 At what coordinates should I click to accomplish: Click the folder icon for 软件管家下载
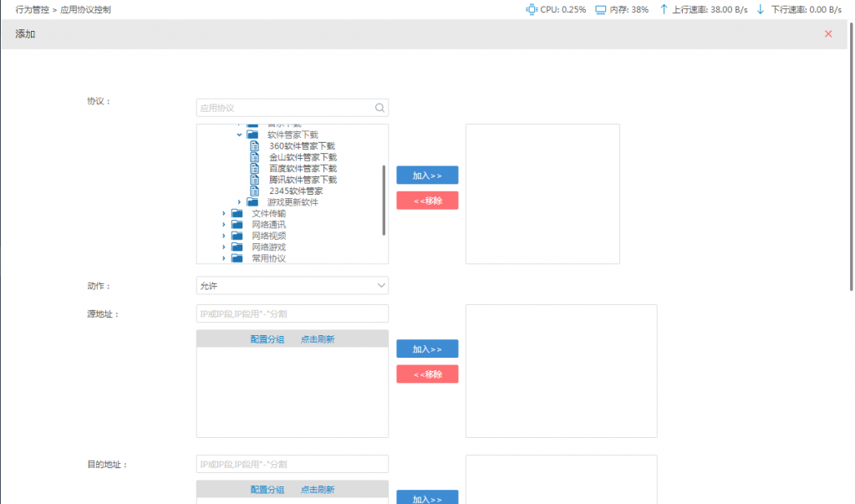pos(252,135)
